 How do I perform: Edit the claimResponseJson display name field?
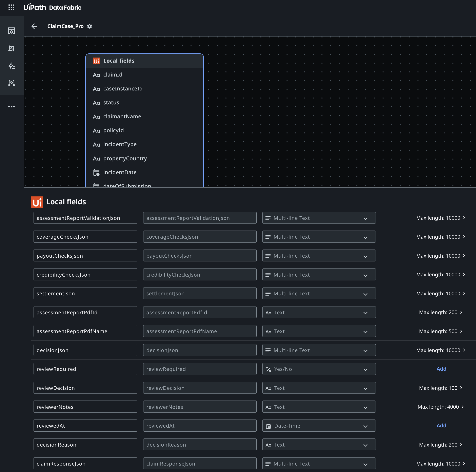coord(200,464)
